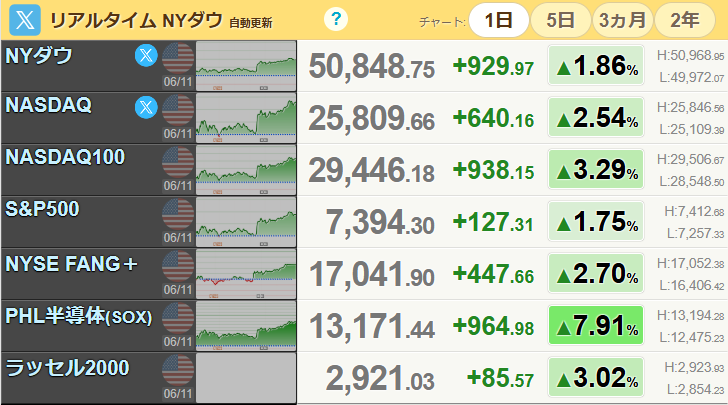The image size is (728, 405).
Task: Switch chart range to 3カ月
Action: tap(623, 20)
